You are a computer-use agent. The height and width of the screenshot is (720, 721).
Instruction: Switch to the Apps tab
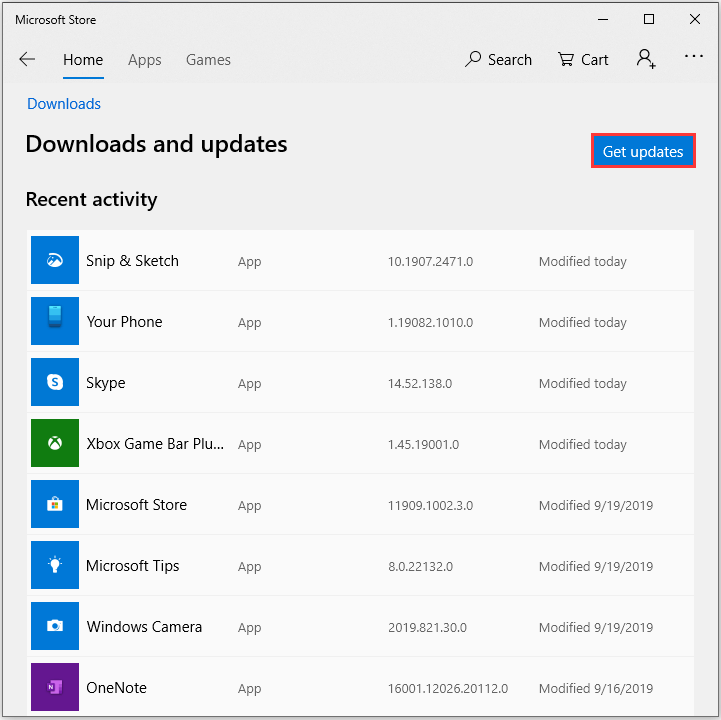[145, 60]
